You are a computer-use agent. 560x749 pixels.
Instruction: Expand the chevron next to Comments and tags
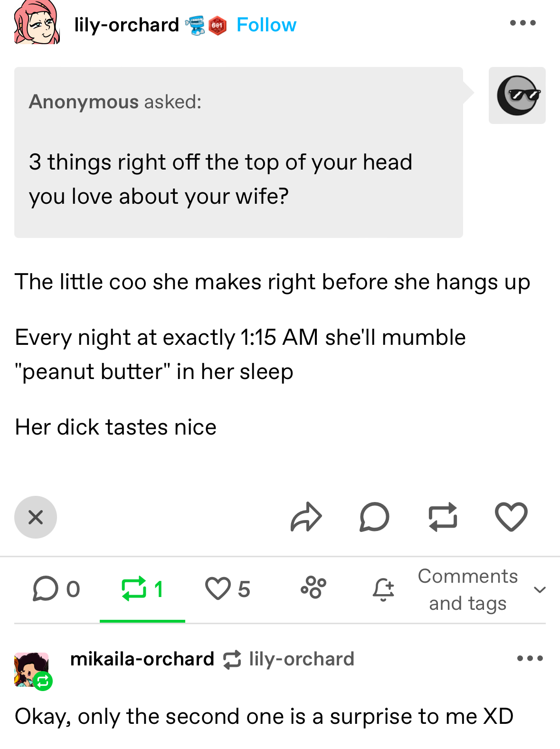(540, 590)
